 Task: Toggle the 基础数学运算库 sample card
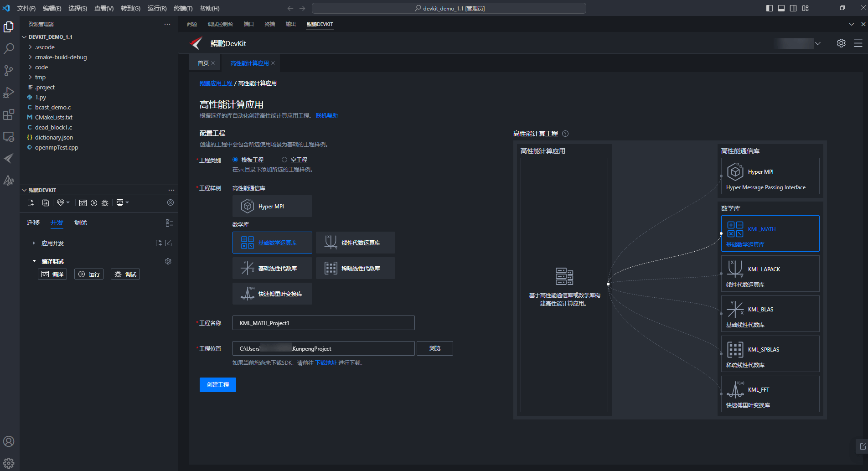(272, 243)
